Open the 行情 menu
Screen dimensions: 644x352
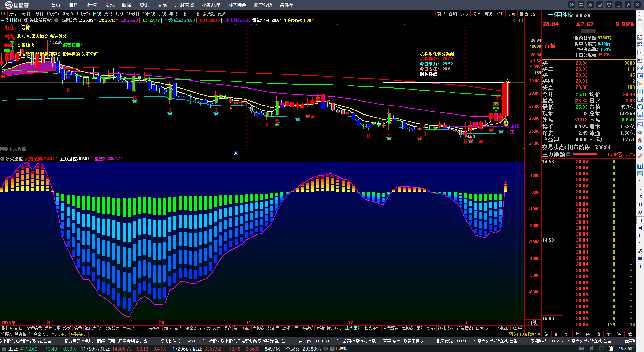[x=92, y=5]
